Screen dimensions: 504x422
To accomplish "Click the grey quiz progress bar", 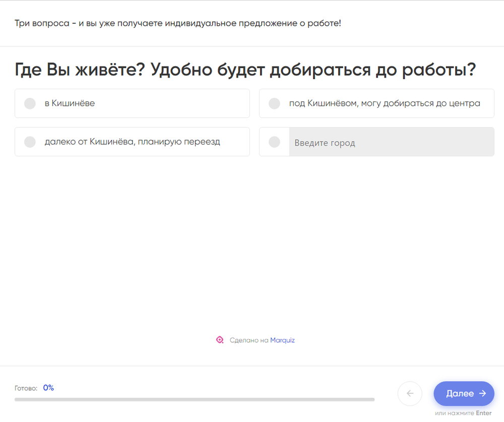I will [195, 399].
